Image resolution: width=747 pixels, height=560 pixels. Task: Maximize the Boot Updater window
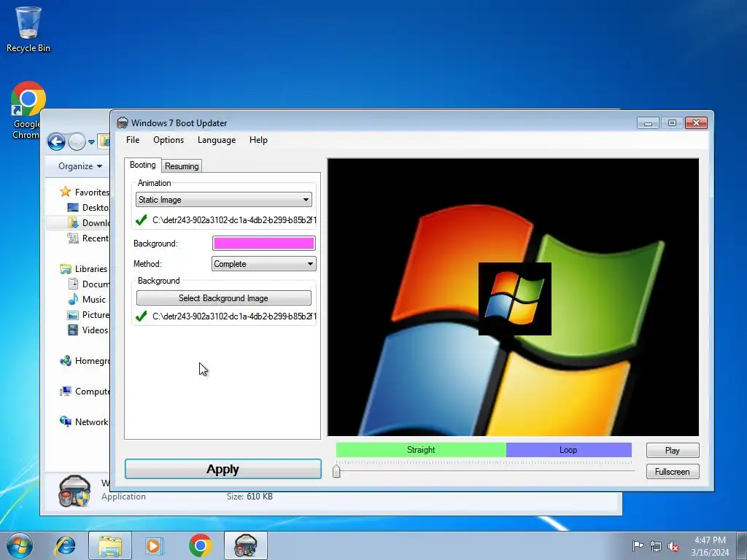[672, 123]
